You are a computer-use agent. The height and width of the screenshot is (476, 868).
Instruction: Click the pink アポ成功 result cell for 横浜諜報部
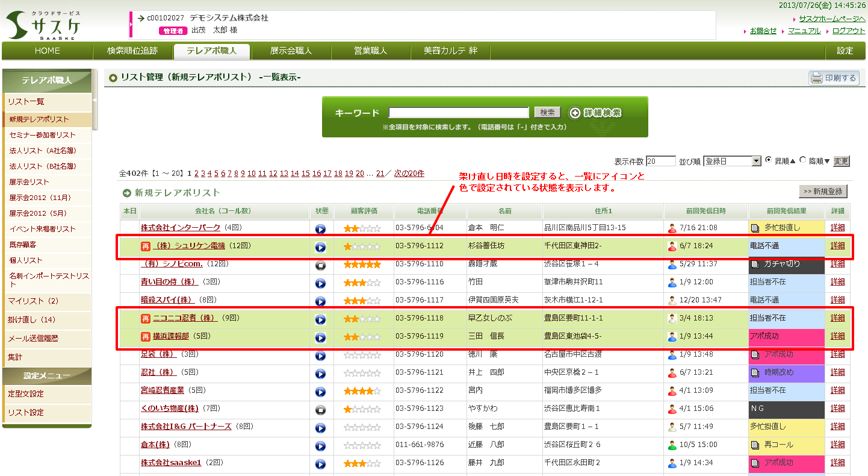pos(786,336)
